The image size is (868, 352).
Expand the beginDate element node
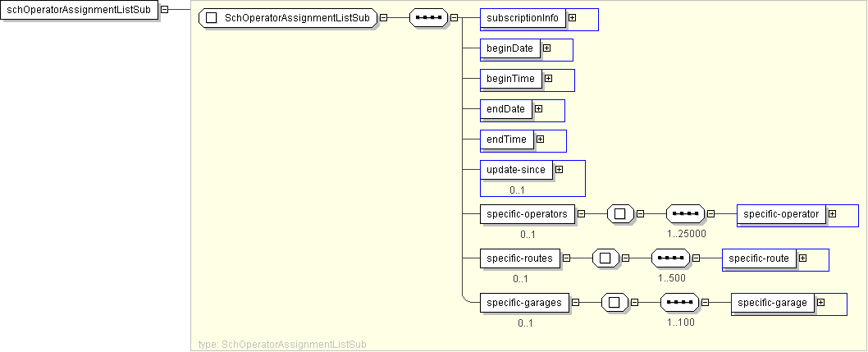546,48
